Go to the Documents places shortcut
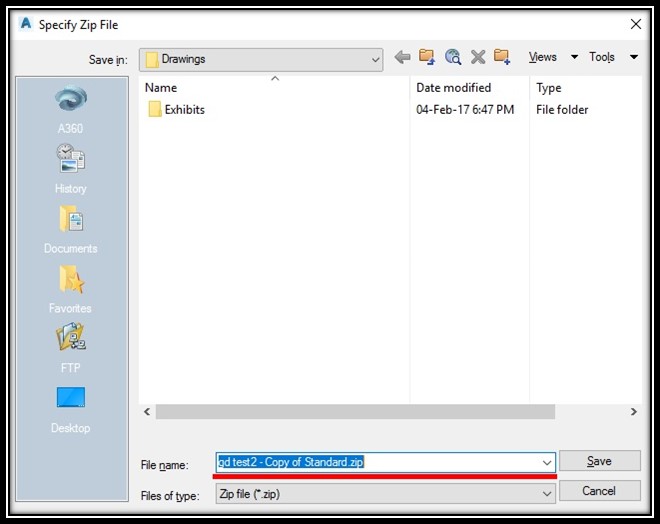The image size is (660, 524). click(71, 229)
